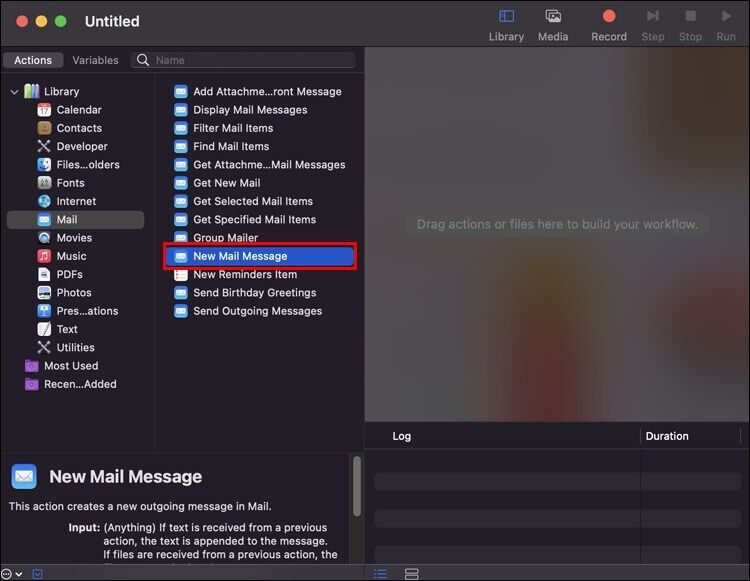Click the Step toolbar button
Viewport: 750px width, 581px height.
click(x=652, y=26)
